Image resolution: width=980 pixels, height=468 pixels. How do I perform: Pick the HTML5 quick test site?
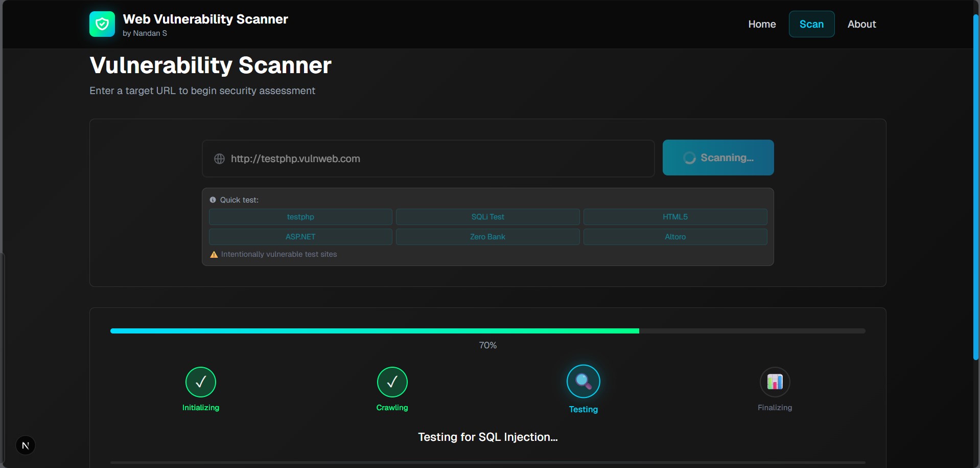(x=675, y=217)
